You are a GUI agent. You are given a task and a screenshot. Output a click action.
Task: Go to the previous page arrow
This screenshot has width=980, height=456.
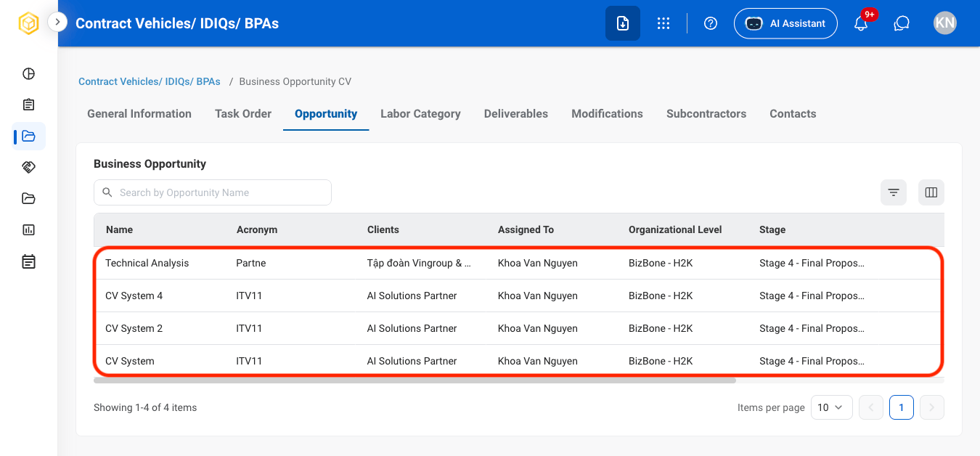[871, 407]
